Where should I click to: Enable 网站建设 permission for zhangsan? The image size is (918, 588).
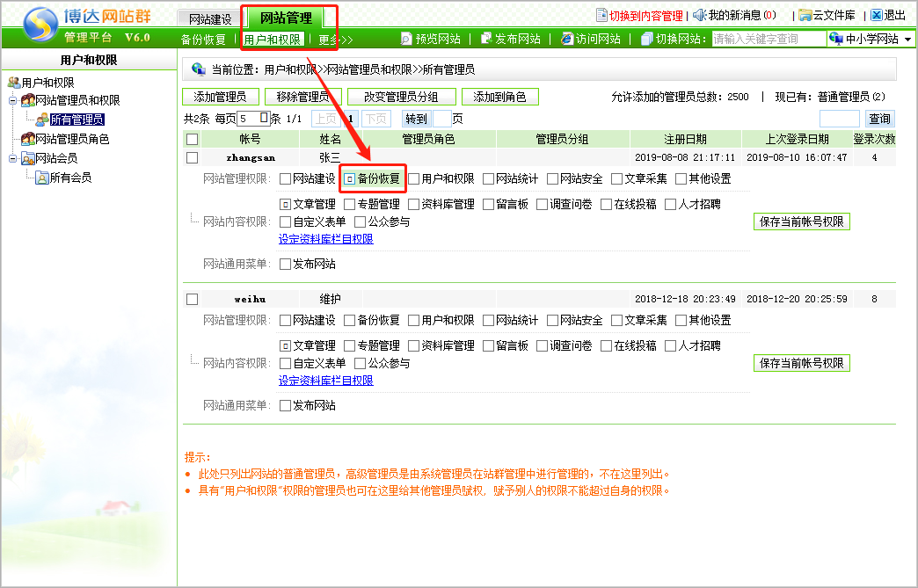click(285, 179)
